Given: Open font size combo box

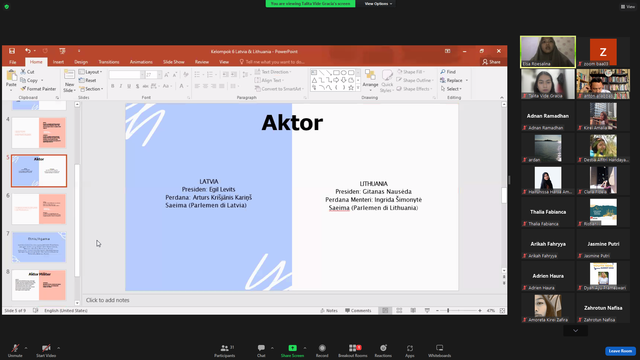Looking at the screenshot, I should point(152,75).
